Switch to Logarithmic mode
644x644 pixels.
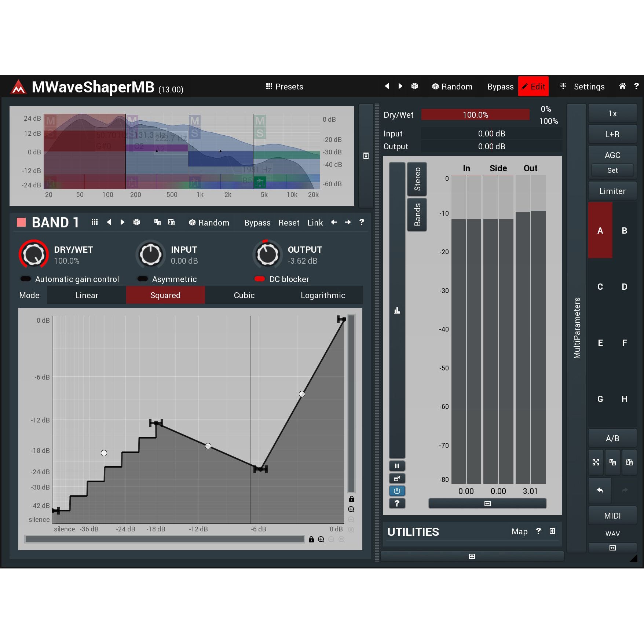click(x=323, y=295)
